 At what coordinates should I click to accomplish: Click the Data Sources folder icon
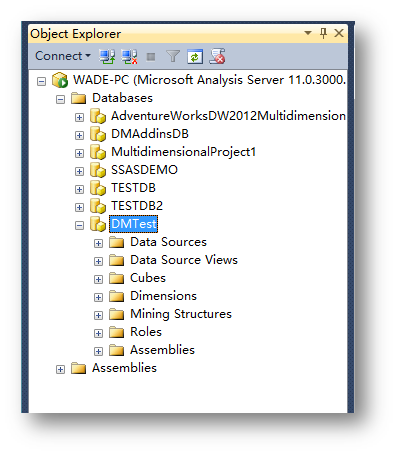point(117,242)
